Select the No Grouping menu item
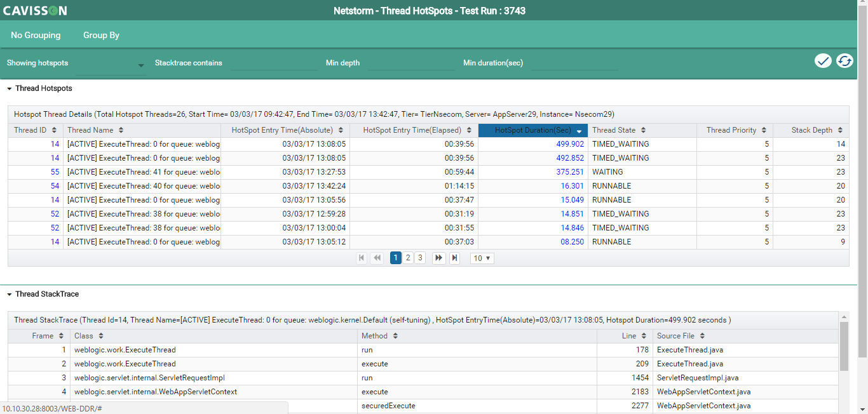The height and width of the screenshot is (414, 868). coord(36,36)
